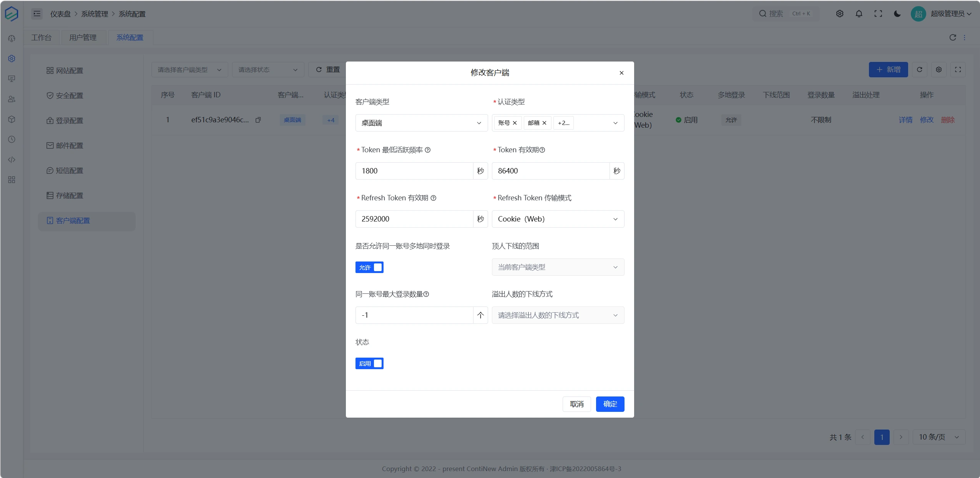Click the Token 最低活跃频率 input field
The image size is (980, 478).
pyautogui.click(x=414, y=171)
